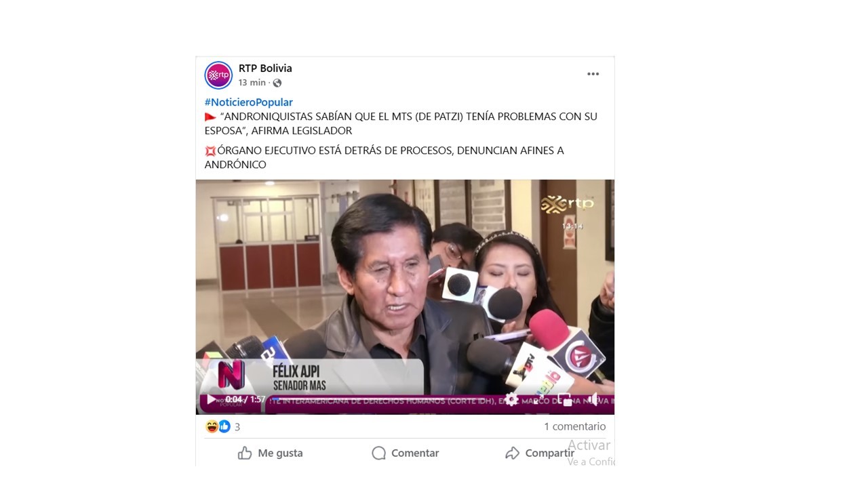This screenshot has width=868, height=488.
Task: Click the Comentar button
Action: tap(405, 453)
